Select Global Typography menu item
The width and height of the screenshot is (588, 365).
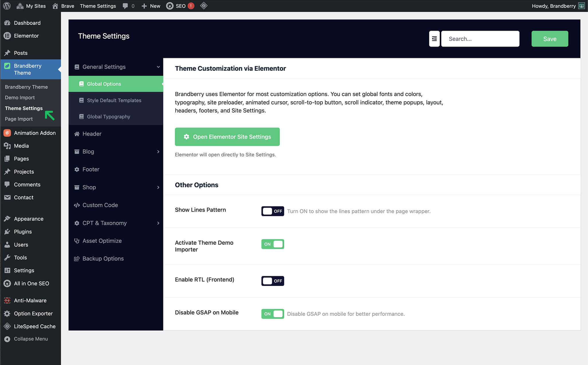[108, 117]
